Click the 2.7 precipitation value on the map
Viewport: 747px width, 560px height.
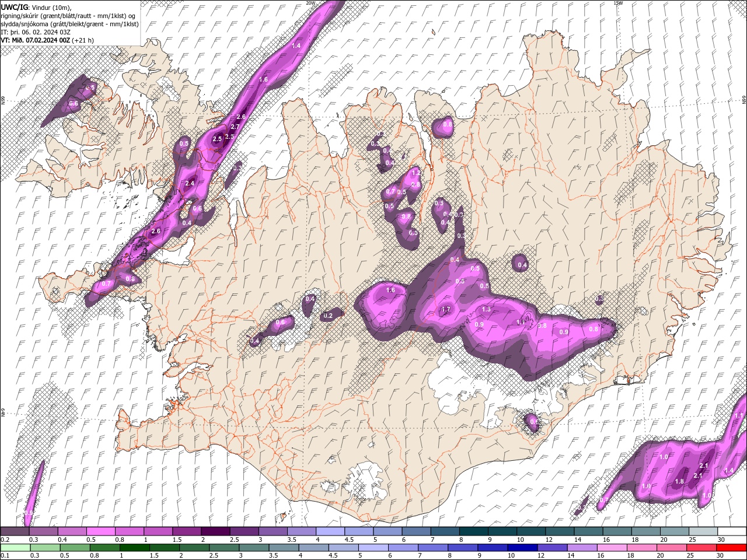[x=235, y=127]
